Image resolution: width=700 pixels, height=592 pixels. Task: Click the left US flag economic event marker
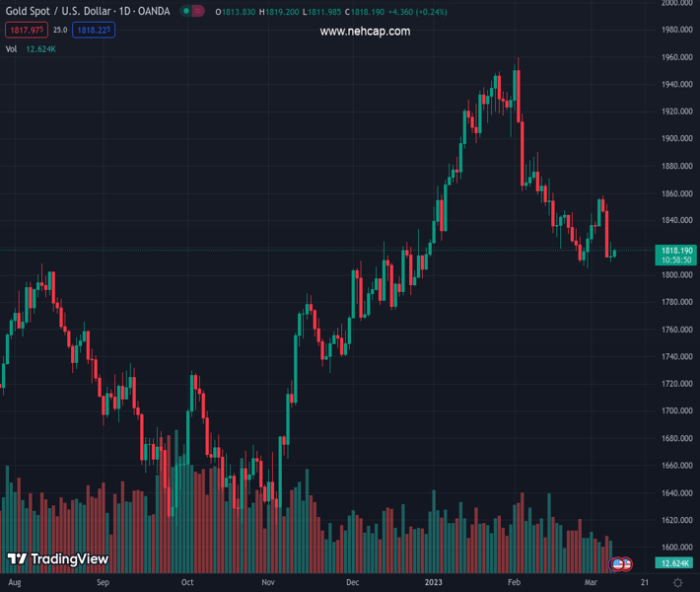(x=618, y=563)
